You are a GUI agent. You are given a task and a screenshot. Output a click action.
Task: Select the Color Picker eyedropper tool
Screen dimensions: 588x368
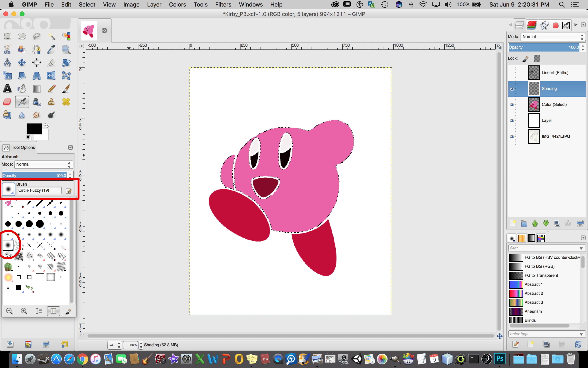(51, 49)
